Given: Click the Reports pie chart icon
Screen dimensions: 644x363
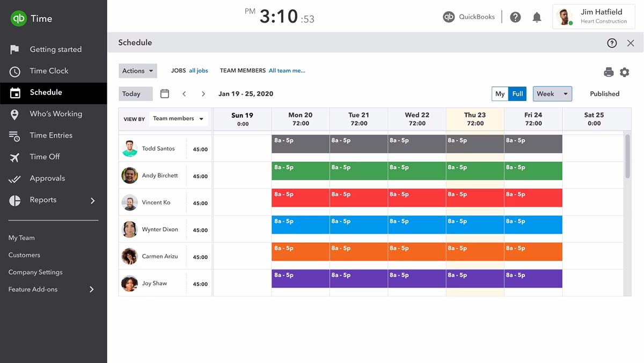Looking at the screenshot, I should (x=15, y=200).
